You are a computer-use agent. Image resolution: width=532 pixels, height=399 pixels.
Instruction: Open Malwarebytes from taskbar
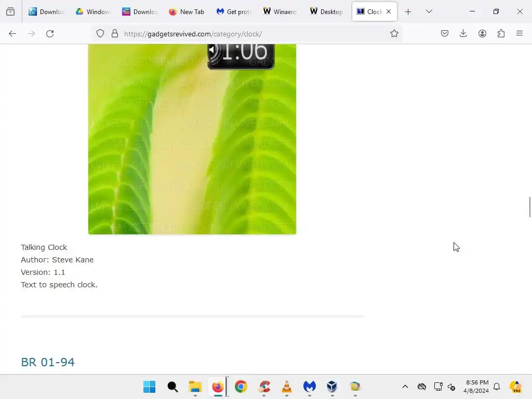tap(310, 387)
